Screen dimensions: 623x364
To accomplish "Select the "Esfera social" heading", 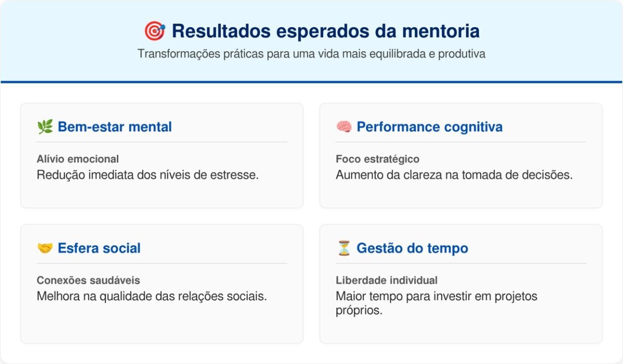I will [99, 248].
